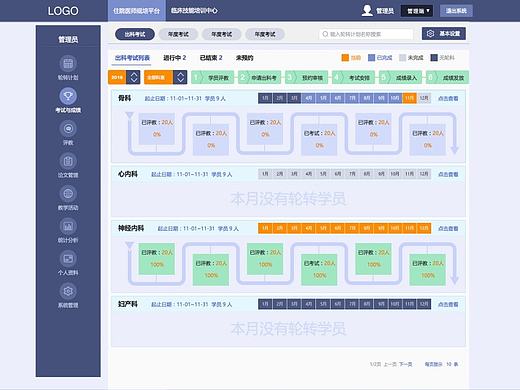Viewport: 520px width, 390px height.
Task: Select the 出科考试 pill tab
Action: point(135,34)
